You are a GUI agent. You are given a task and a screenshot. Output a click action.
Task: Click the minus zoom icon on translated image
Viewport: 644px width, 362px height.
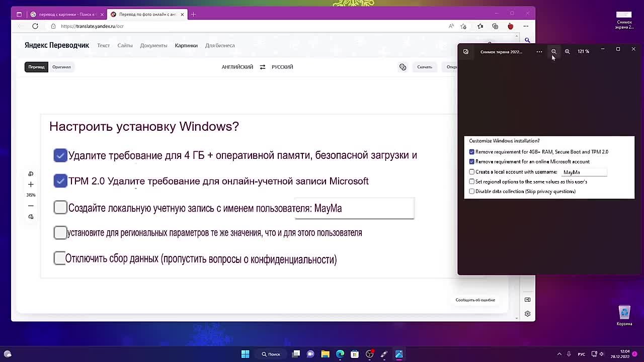(x=31, y=206)
